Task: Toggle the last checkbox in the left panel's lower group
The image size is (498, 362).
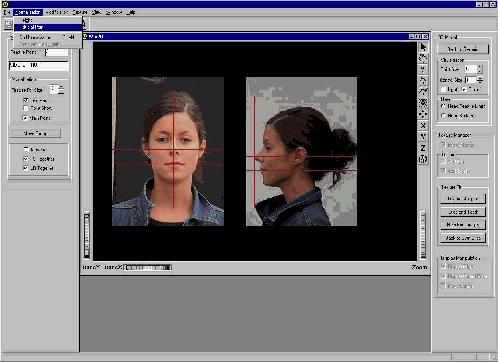Action: (x=26, y=168)
